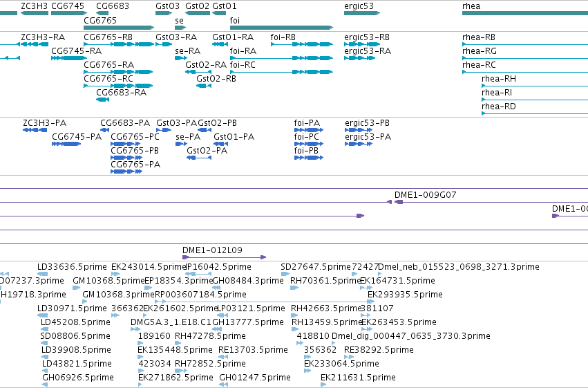Click protein CG6745-PA label
Image resolution: width=588 pixels, height=388 pixels.
(77, 137)
